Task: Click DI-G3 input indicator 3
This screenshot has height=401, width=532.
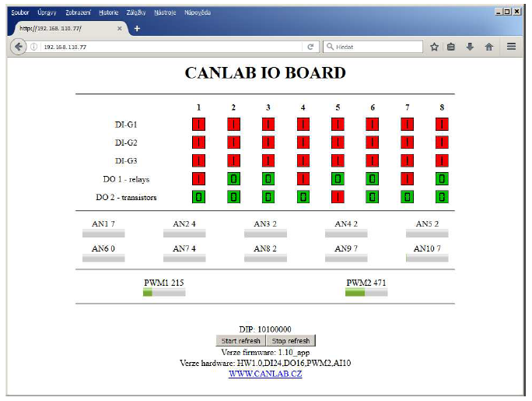Action: coord(268,160)
